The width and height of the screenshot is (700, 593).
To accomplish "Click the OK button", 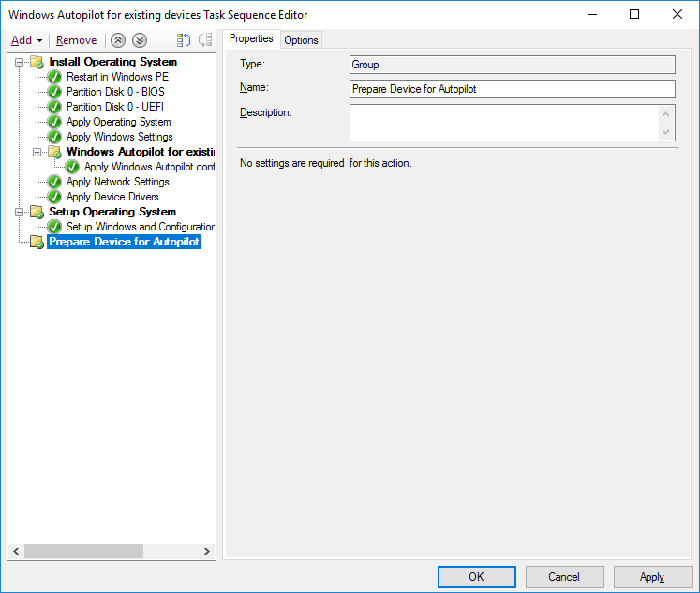I will (477, 577).
